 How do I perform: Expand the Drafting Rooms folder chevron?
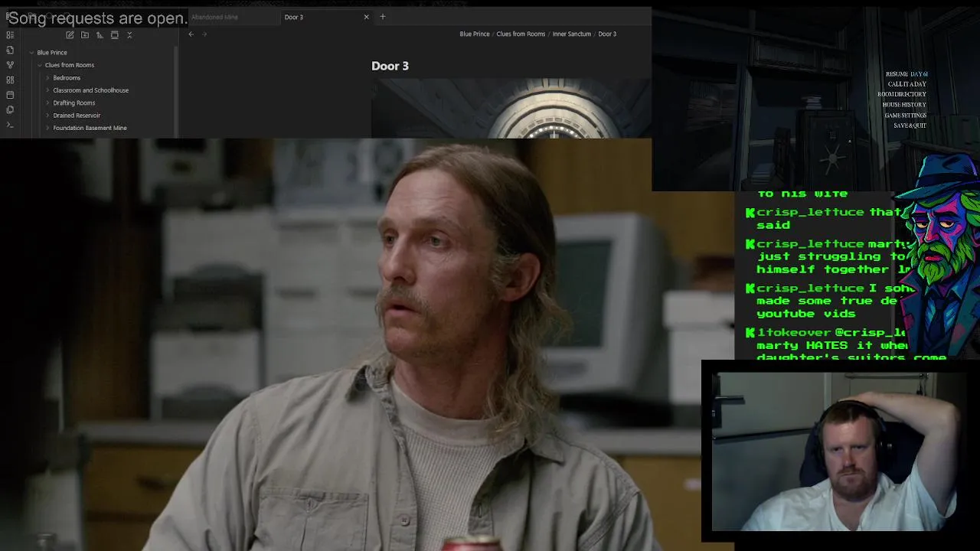[47, 103]
